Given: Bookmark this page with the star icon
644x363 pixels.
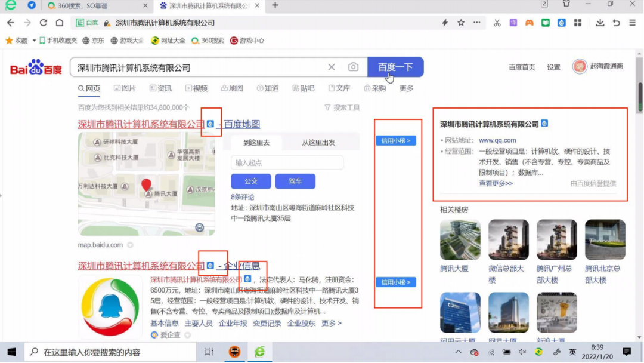Looking at the screenshot, I should pyautogui.click(x=461, y=23).
